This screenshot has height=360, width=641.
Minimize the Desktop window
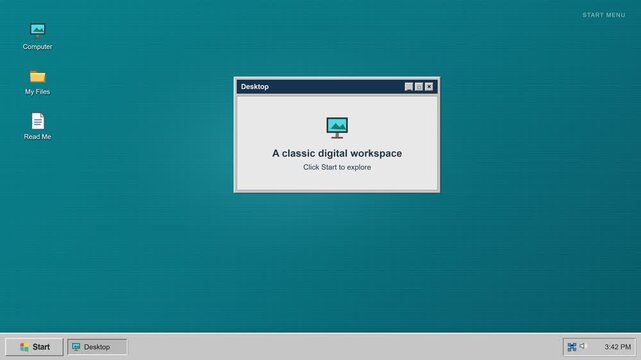coord(408,87)
